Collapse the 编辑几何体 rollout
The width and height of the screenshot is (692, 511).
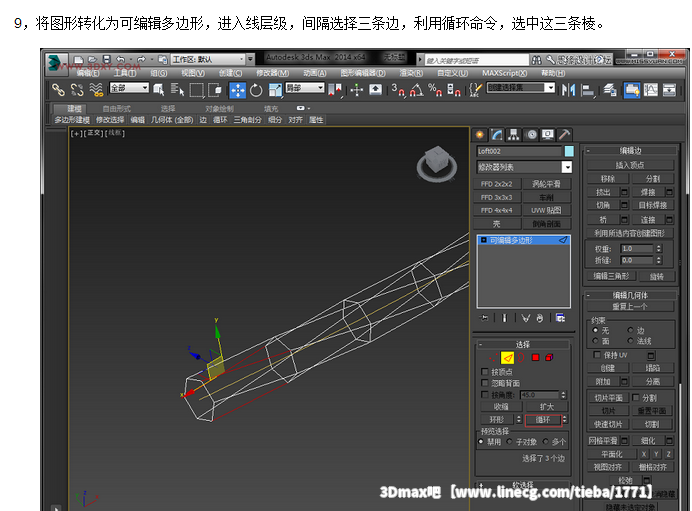coord(630,295)
